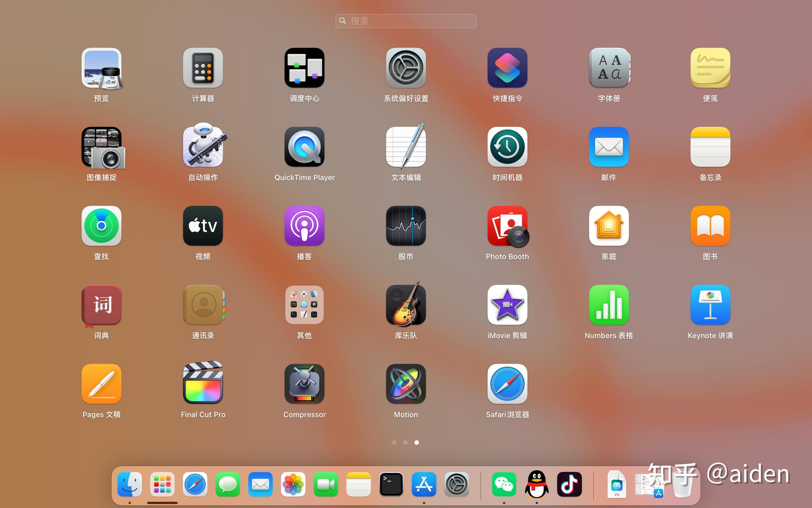Launch Safari浏览器 from Launchpad grid
Viewport: 812px width, 508px height.
pos(507,384)
